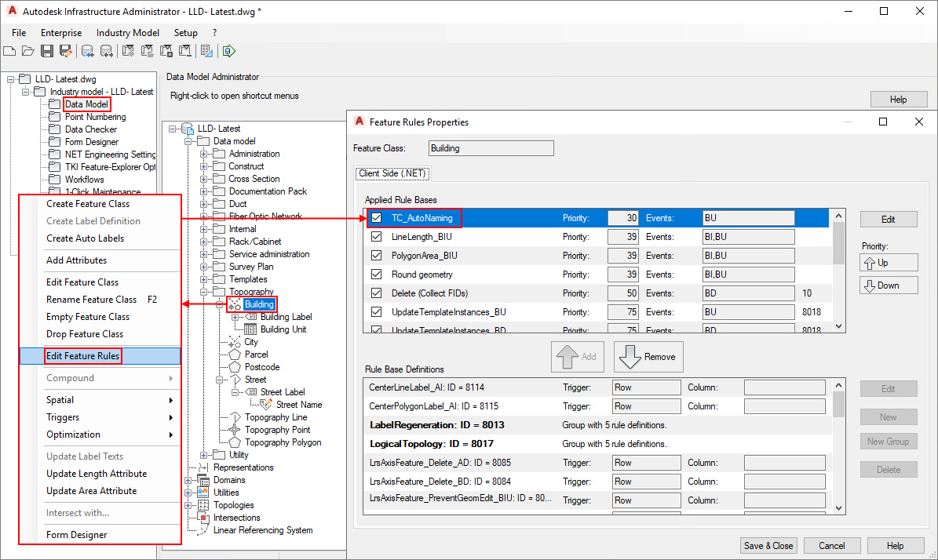This screenshot has height=560, width=938.
Task: Click the Utilities icon in data model tree
Action: pos(203,493)
